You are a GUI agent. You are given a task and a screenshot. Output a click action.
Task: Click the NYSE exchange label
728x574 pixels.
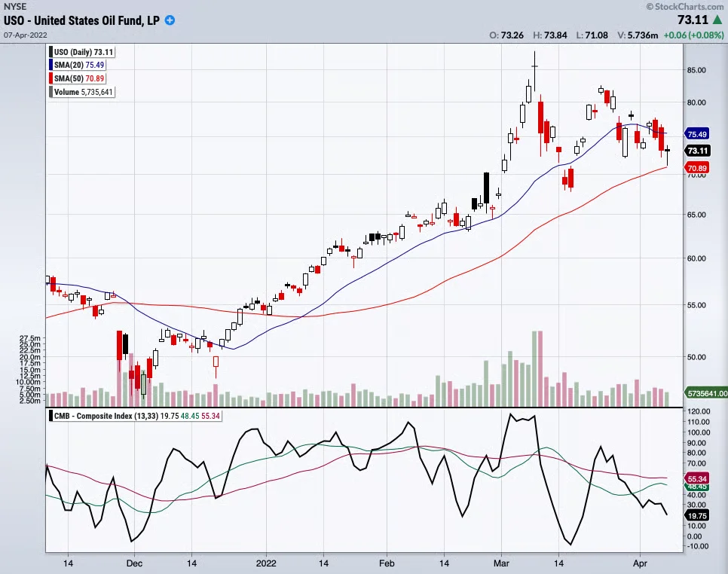point(15,7)
